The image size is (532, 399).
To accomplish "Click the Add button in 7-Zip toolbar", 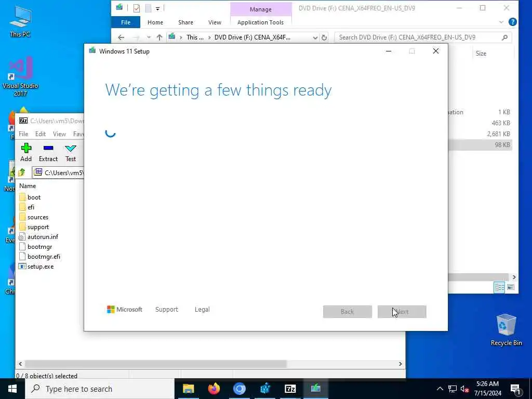I will 26,152.
